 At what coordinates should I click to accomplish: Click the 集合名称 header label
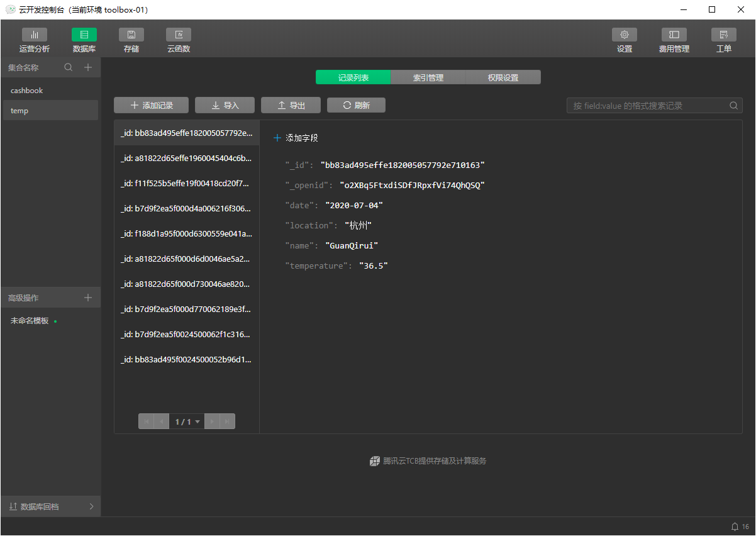click(23, 67)
